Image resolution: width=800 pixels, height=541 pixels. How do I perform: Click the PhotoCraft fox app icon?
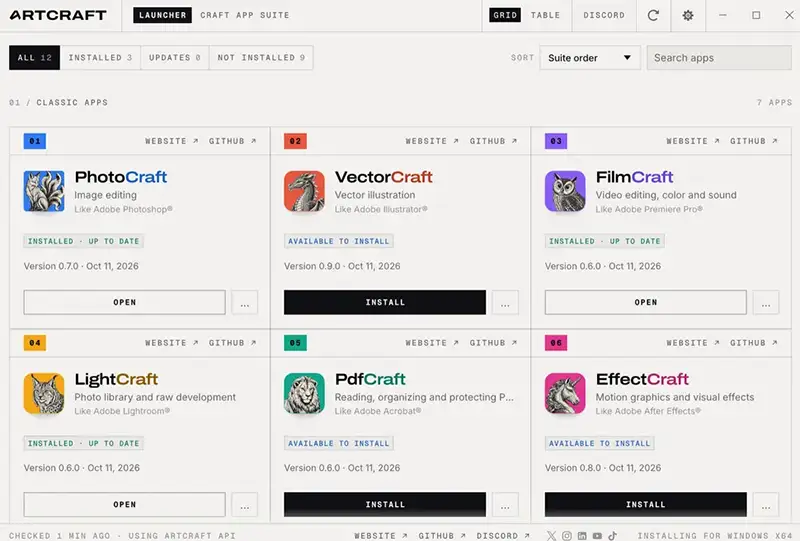[x=44, y=191]
